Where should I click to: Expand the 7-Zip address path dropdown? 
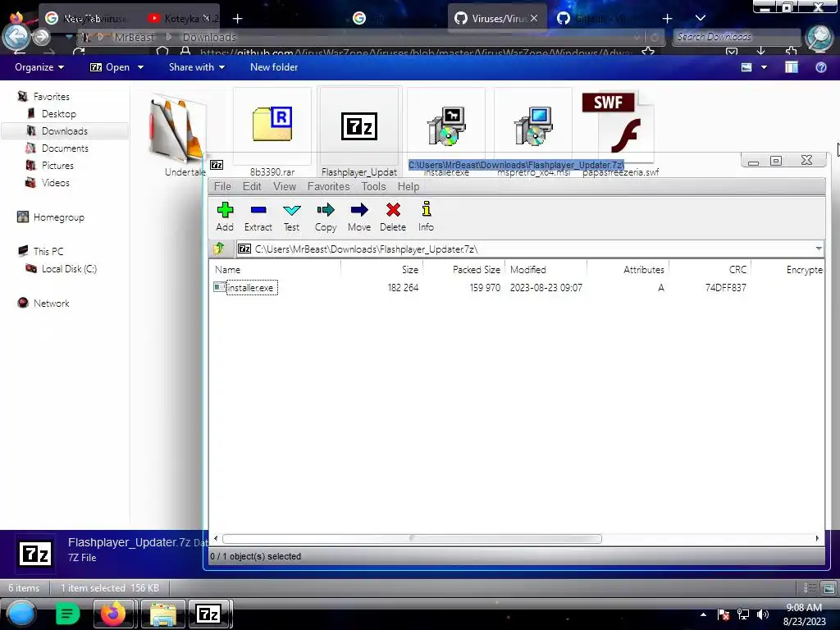(818, 249)
